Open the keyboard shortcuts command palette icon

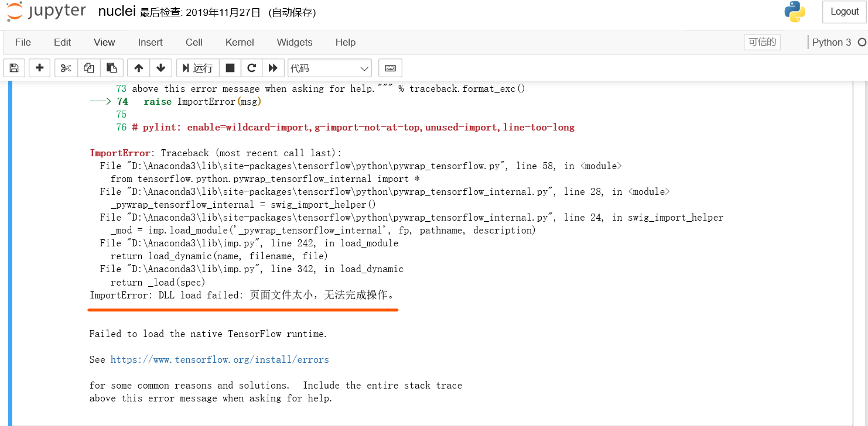(x=390, y=68)
